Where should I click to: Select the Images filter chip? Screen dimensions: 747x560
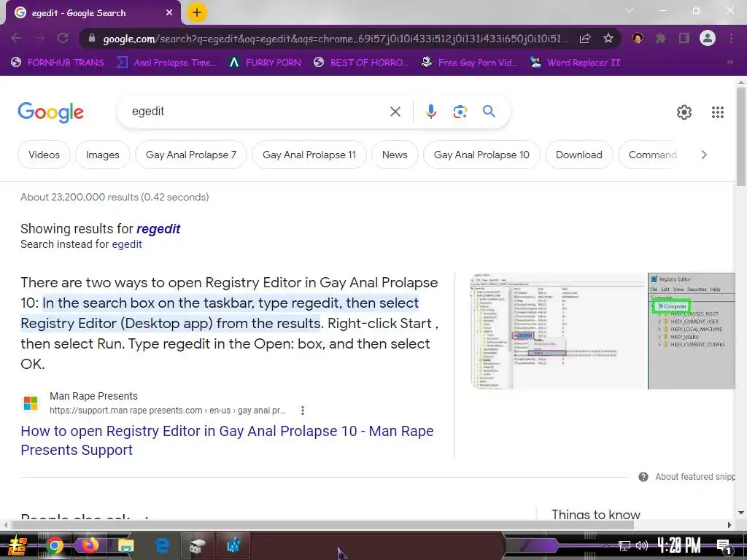102,155
